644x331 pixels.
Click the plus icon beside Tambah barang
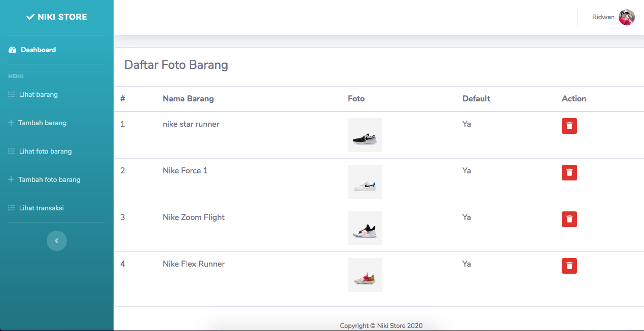coord(11,123)
